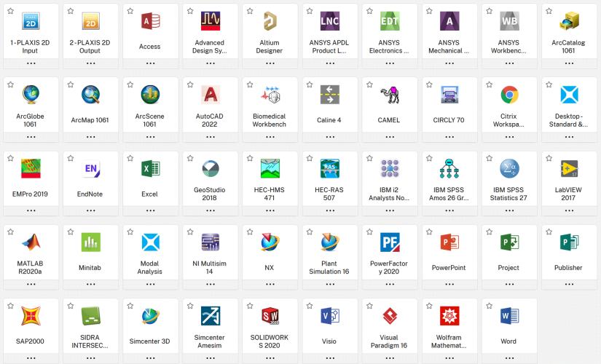Open the ellipsis menu under HEC-HMS 471
This screenshot has height=364, width=601.
270,210
